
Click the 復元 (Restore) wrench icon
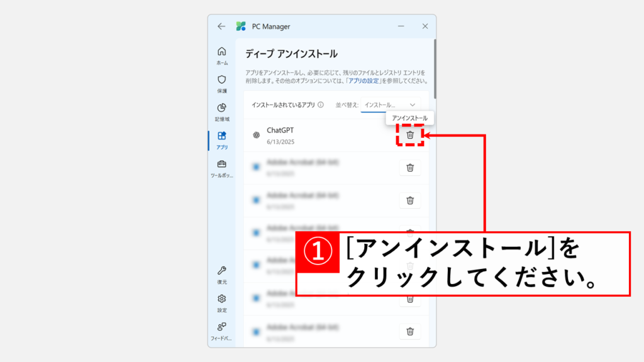point(222,274)
